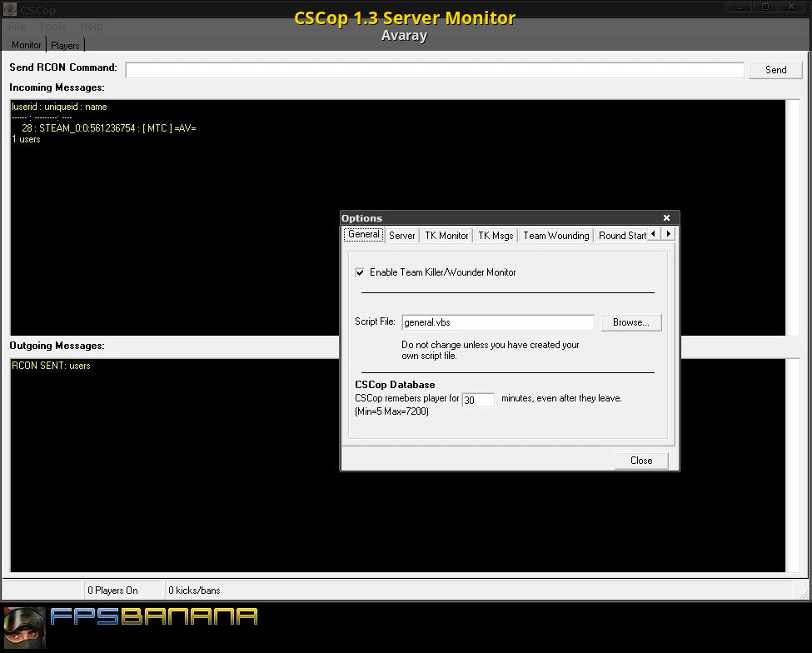Go to the Round Start tab
812x653 pixels.
point(622,236)
